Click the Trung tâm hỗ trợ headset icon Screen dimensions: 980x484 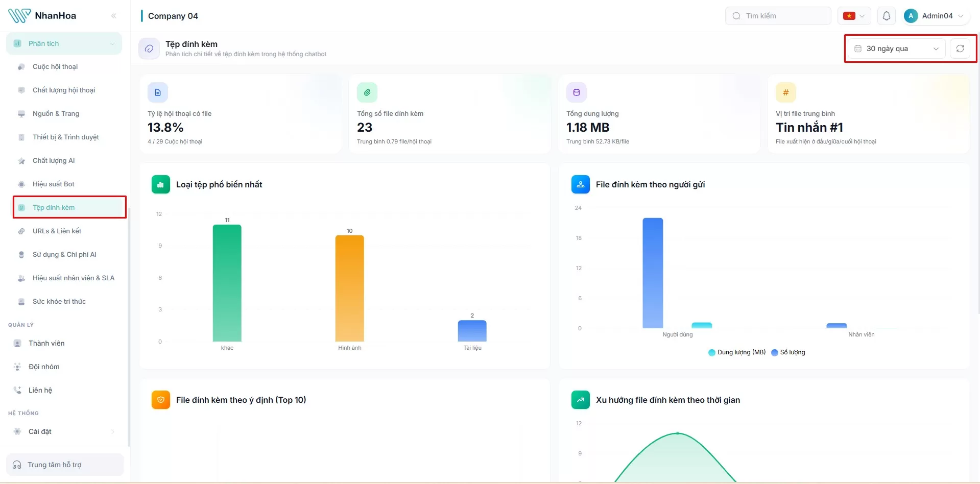(x=17, y=465)
